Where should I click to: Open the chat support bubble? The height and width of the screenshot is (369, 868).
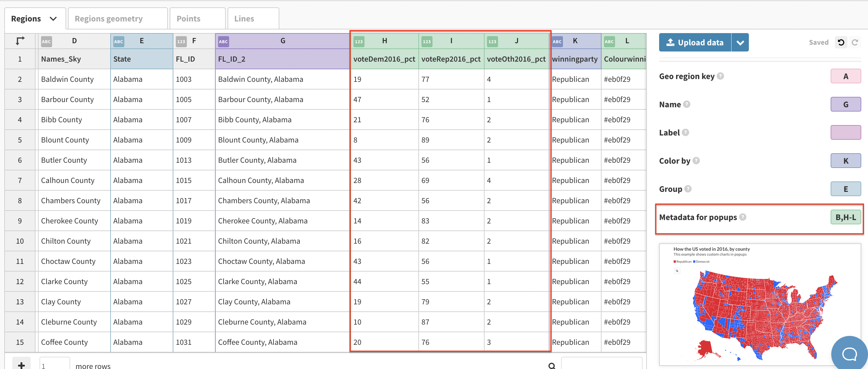tap(849, 354)
